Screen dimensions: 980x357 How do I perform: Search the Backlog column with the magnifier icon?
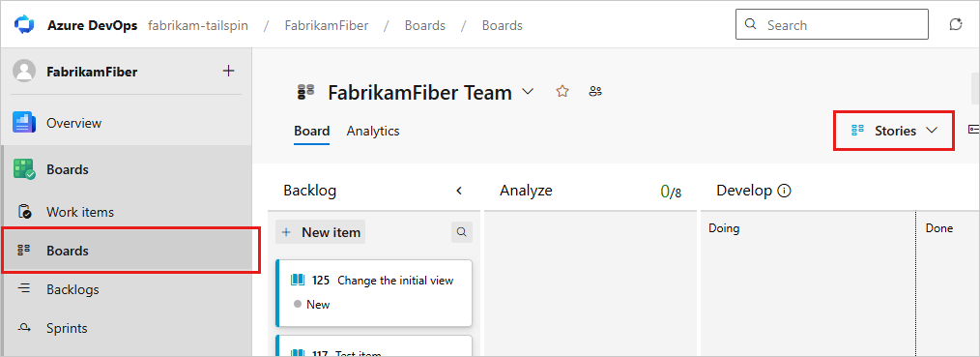point(462,232)
